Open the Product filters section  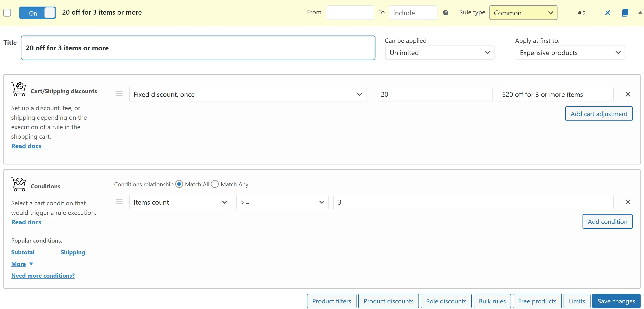tap(331, 301)
